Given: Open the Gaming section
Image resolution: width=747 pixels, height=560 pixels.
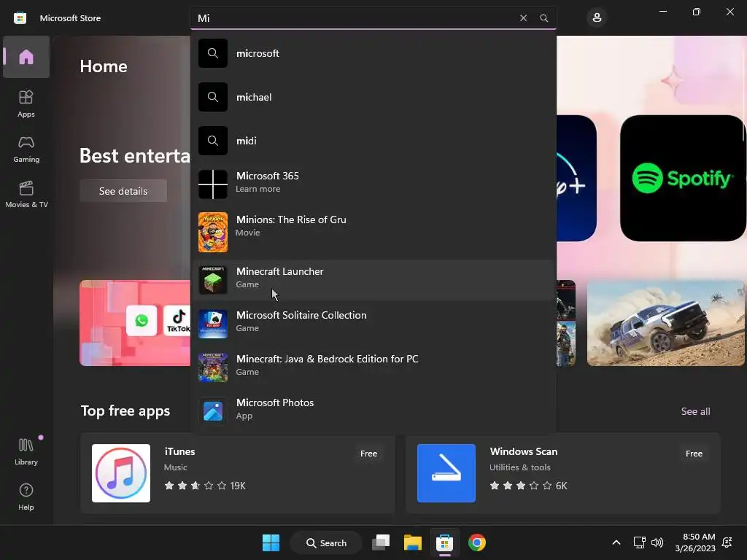Looking at the screenshot, I should (x=26, y=149).
